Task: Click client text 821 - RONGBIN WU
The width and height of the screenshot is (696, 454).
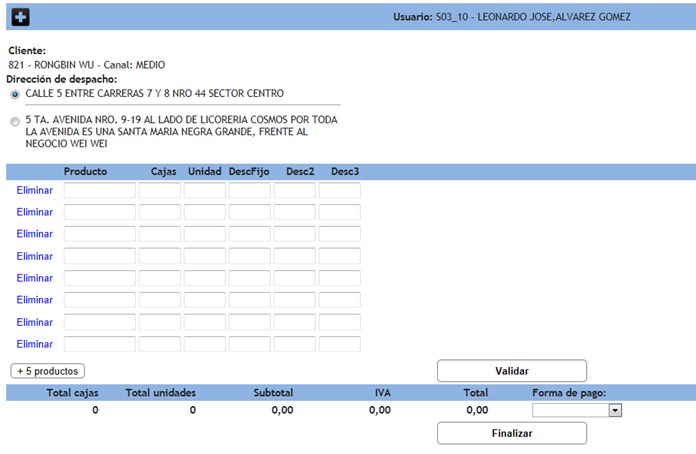Action: tap(51, 65)
